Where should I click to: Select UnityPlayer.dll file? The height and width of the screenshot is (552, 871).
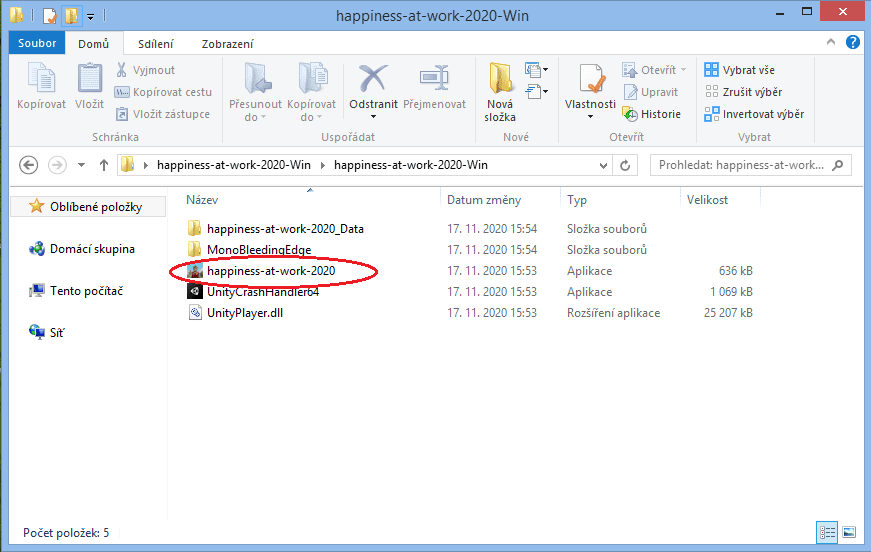point(245,313)
